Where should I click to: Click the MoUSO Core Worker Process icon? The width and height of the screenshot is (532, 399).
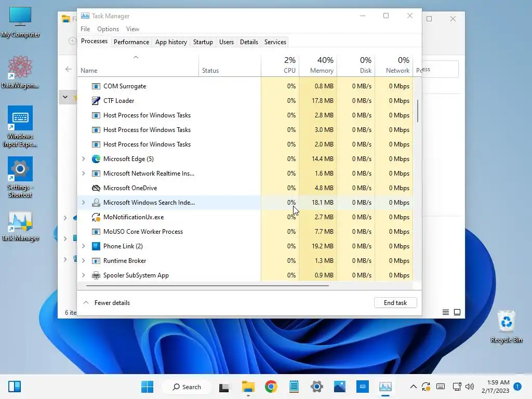pos(96,232)
